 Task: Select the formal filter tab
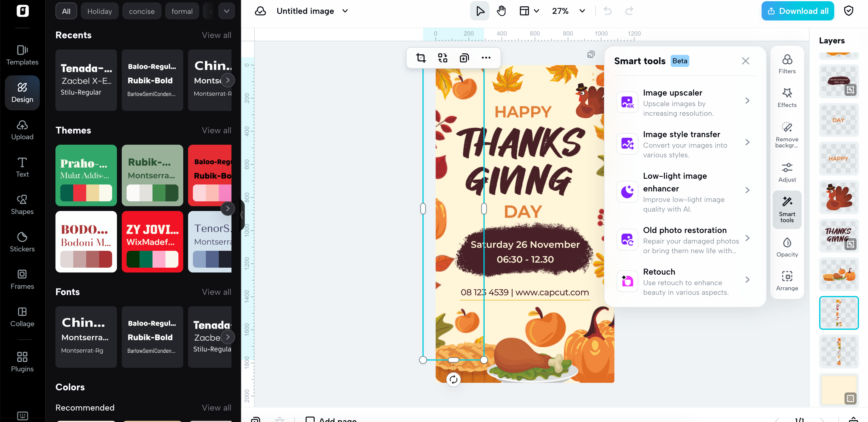(x=182, y=11)
